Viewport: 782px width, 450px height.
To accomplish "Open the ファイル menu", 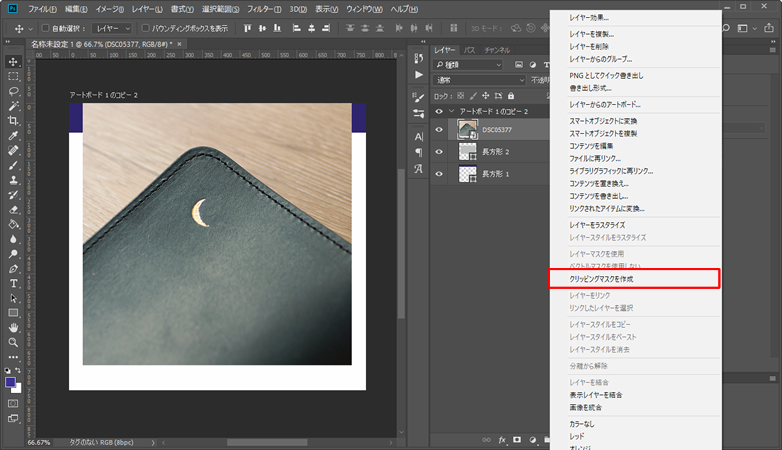I will click(42, 9).
